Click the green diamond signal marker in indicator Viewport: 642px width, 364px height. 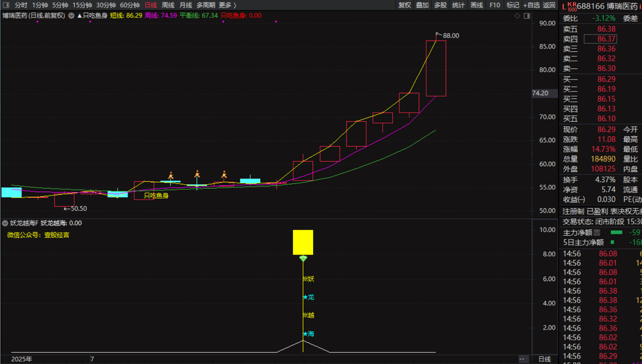pyautogui.click(x=303, y=259)
